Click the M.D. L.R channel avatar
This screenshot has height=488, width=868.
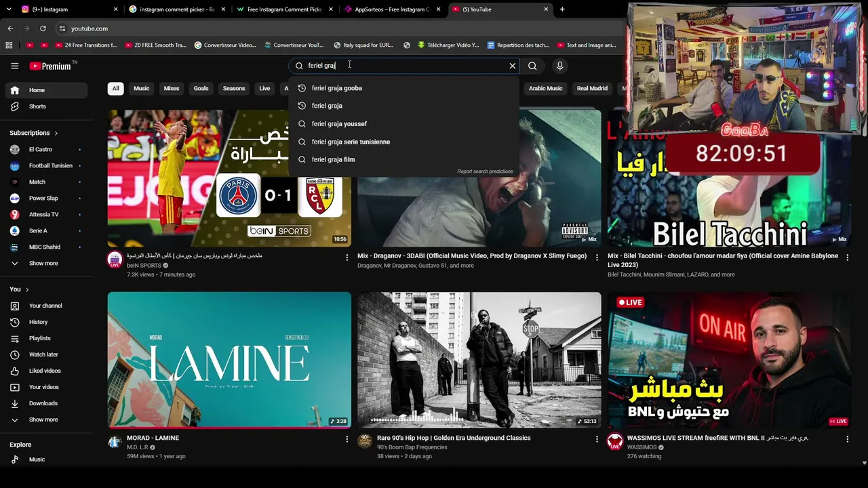(x=115, y=442)
